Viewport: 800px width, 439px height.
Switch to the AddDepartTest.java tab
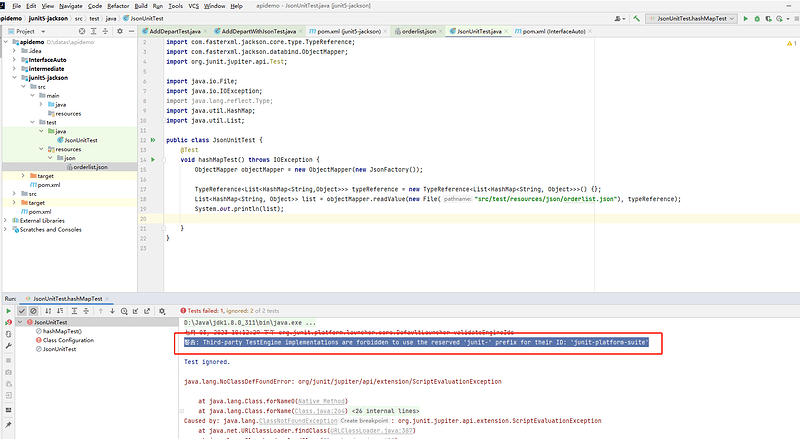pyautogui.click(x=174, y=31)
